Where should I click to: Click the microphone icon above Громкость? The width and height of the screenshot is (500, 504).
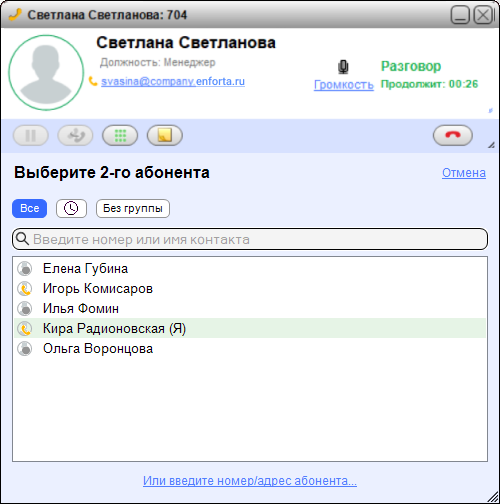[343, 67]
